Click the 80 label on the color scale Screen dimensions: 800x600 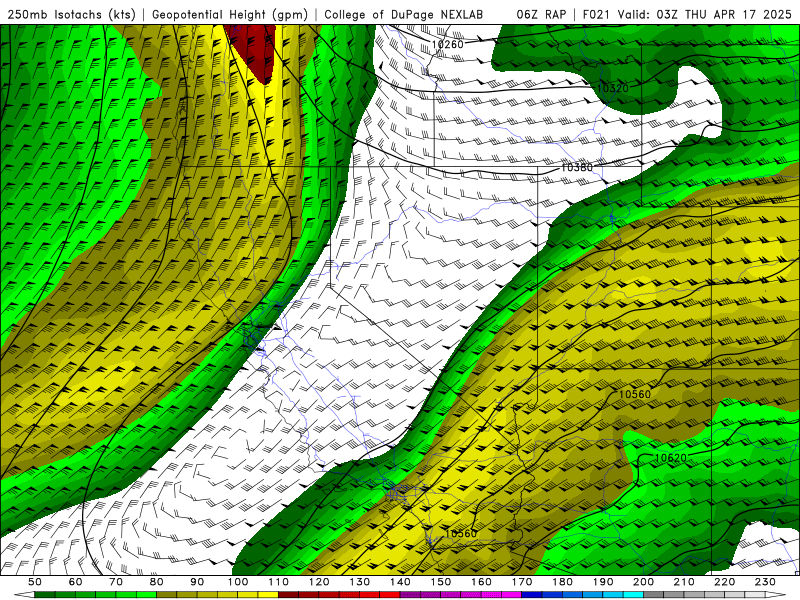(x=157, y=582)
